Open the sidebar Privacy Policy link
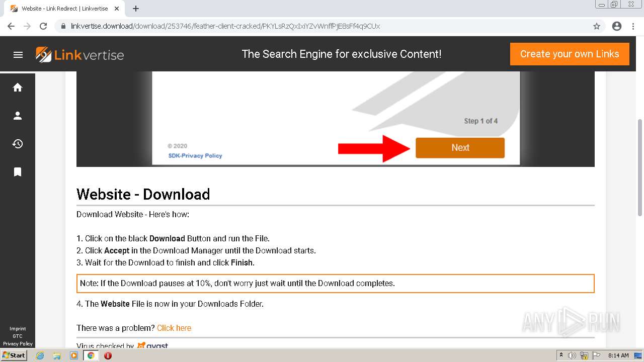644x362 pixels. tap(18, 344)
